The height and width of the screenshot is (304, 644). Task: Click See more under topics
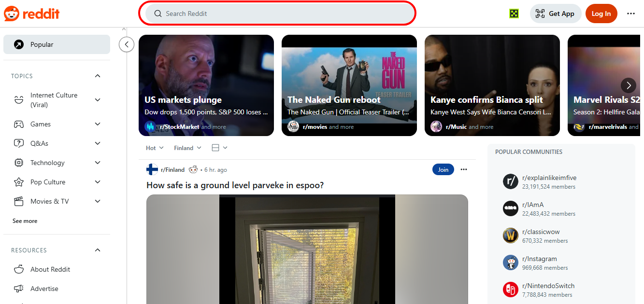tap(25, 221)
